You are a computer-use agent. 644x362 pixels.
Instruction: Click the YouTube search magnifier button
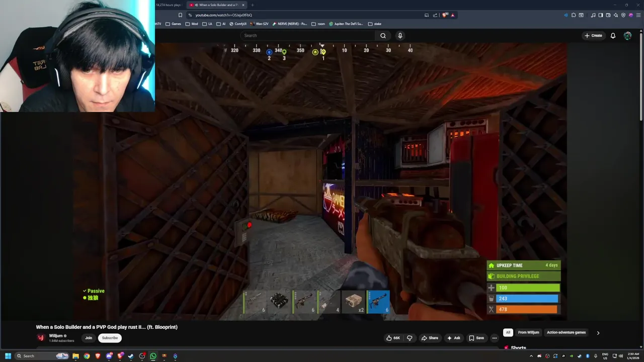383,36
